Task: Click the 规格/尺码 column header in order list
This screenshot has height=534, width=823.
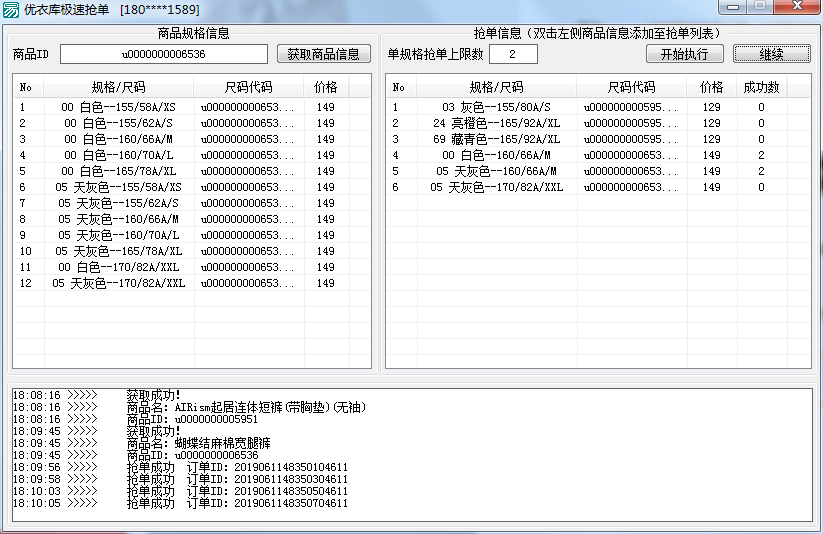Action: (497, 87)
